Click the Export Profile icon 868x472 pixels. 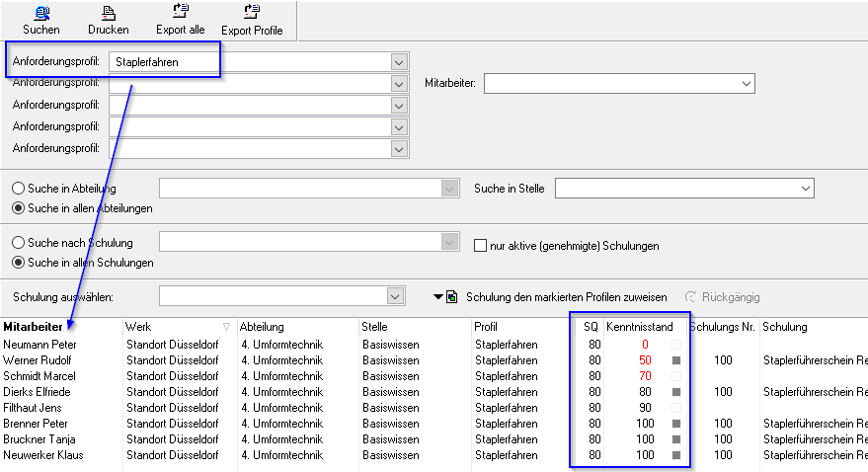252,12
